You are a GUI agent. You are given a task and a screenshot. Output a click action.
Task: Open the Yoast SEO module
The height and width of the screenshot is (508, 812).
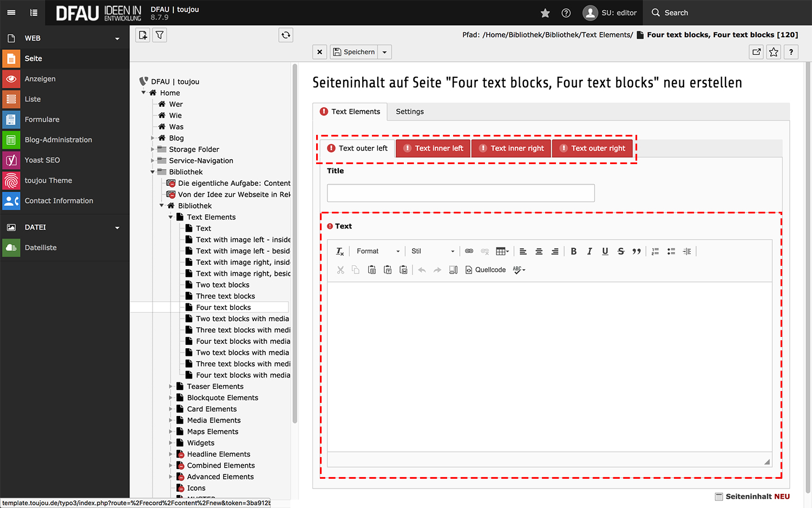point(42,160)
